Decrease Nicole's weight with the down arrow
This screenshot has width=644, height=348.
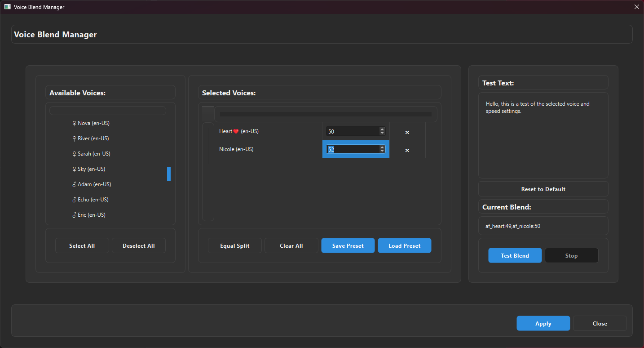point(382,152)
